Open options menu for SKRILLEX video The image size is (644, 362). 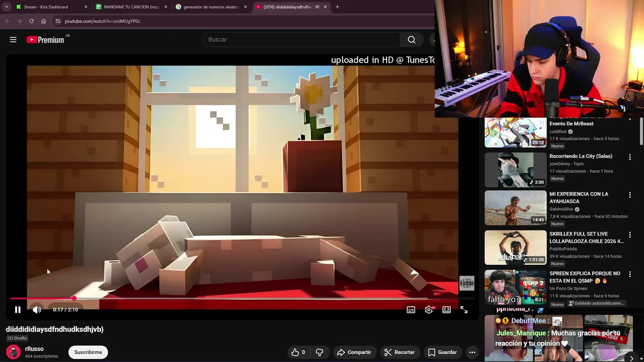[x=629, y=235]
